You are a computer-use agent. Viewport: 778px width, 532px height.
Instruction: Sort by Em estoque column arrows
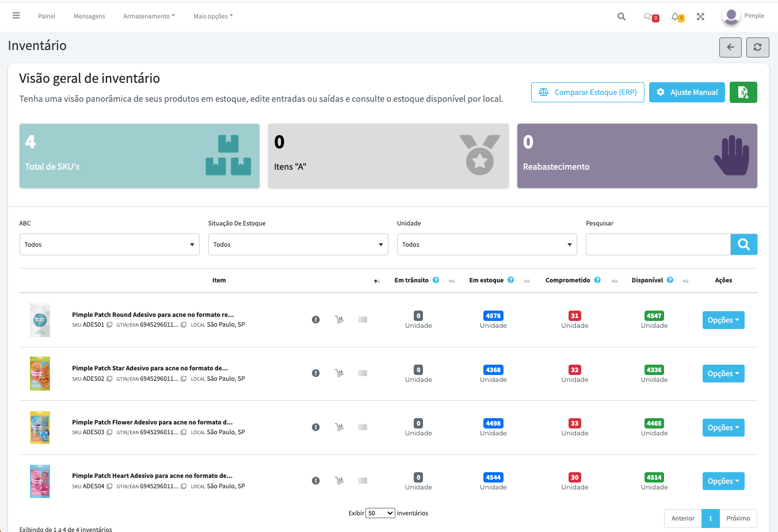click(527, 281)
